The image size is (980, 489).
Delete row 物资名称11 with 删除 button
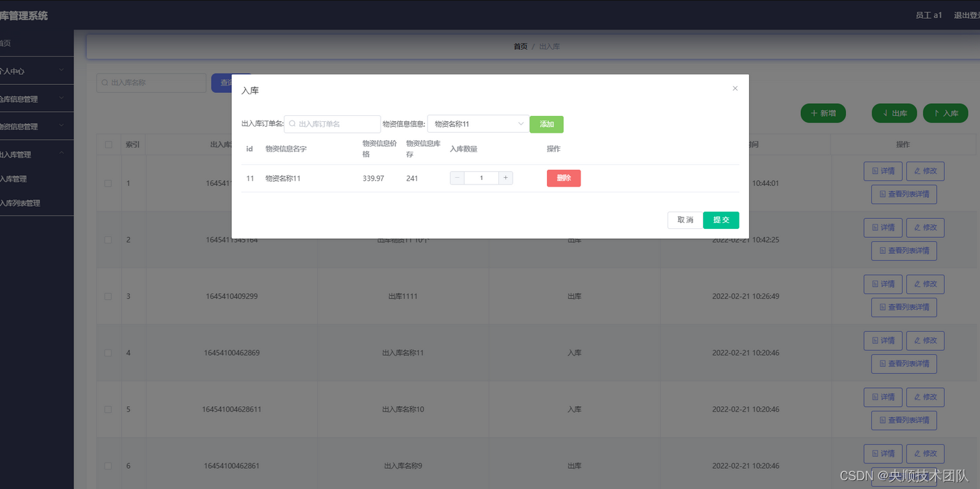tap(564, 178)
